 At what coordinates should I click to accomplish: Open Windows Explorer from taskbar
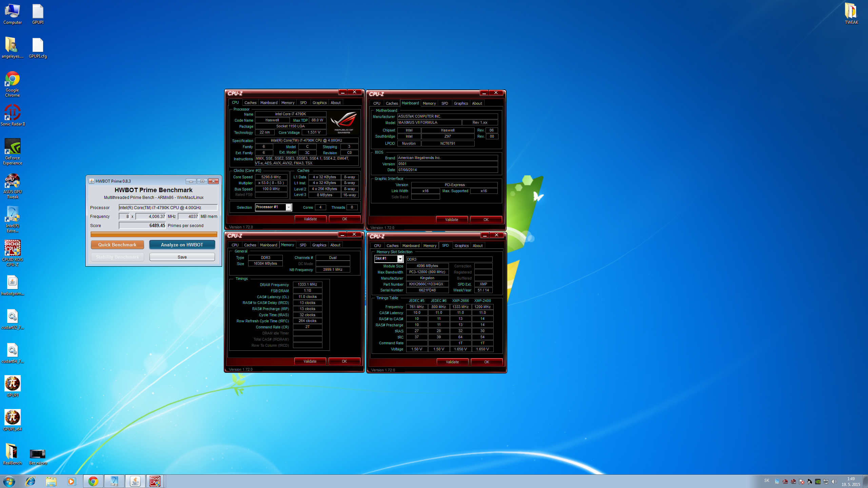(x=51, y=481)
